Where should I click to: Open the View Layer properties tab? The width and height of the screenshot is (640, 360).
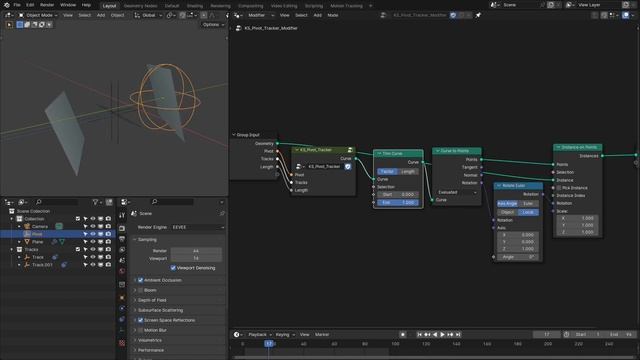pos(122,250)
